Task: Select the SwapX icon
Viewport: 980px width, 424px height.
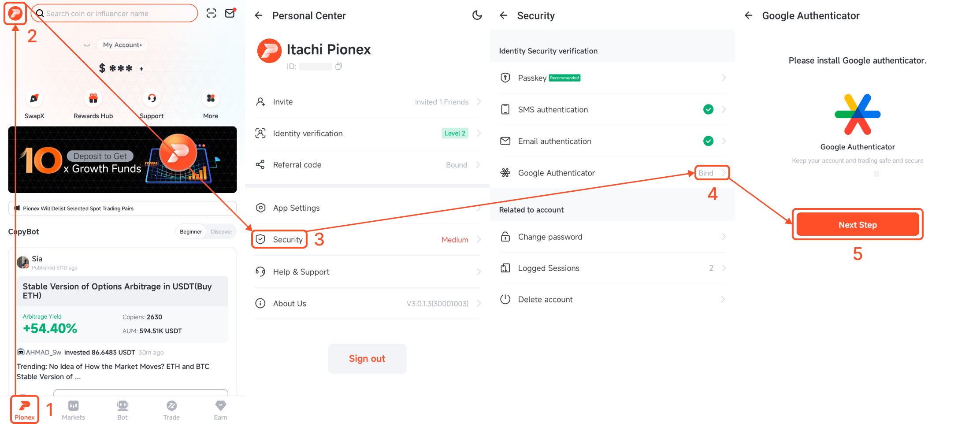Action: (x=34, y=98)
